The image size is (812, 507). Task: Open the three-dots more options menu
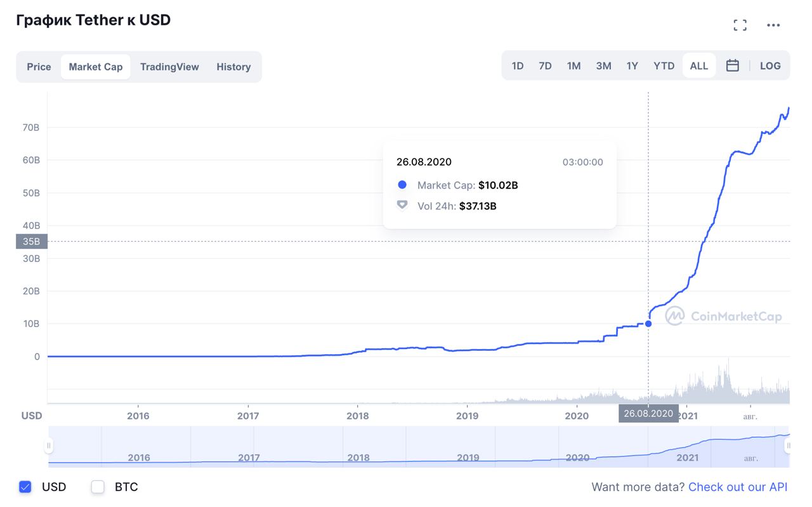point(773,25)
